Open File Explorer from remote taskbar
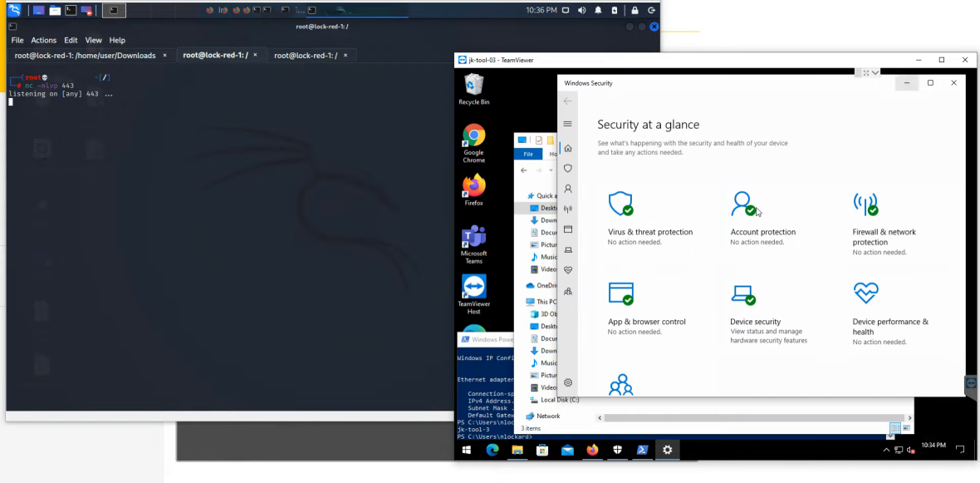This screenshot has width=980, height=483. [517, 450]
